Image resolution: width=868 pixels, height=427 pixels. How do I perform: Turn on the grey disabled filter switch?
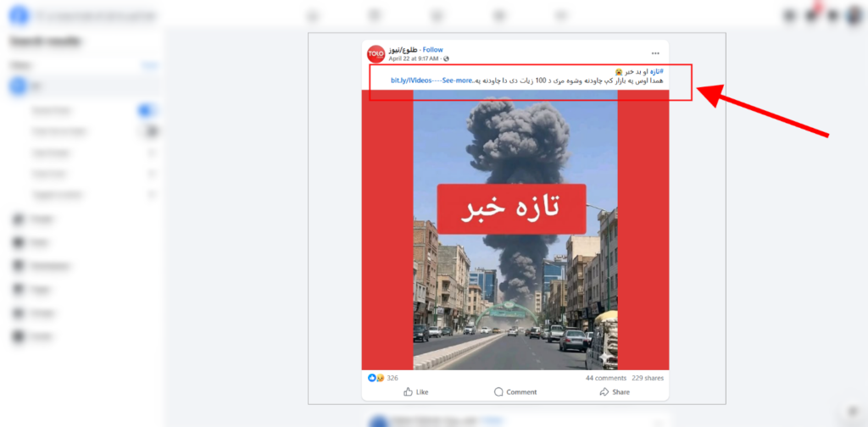pos(147,131)
